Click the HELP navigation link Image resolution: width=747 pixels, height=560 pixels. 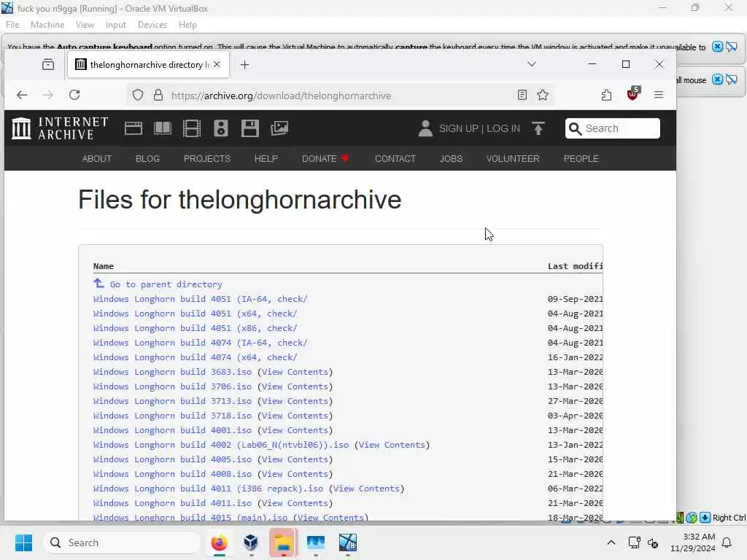pyautogui.click(x=266, y=158)
